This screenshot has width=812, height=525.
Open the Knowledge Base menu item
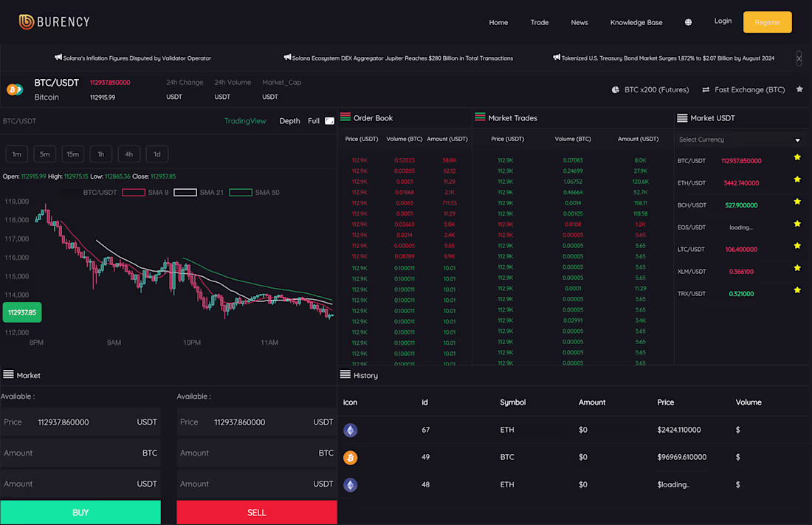click(636, 22)
